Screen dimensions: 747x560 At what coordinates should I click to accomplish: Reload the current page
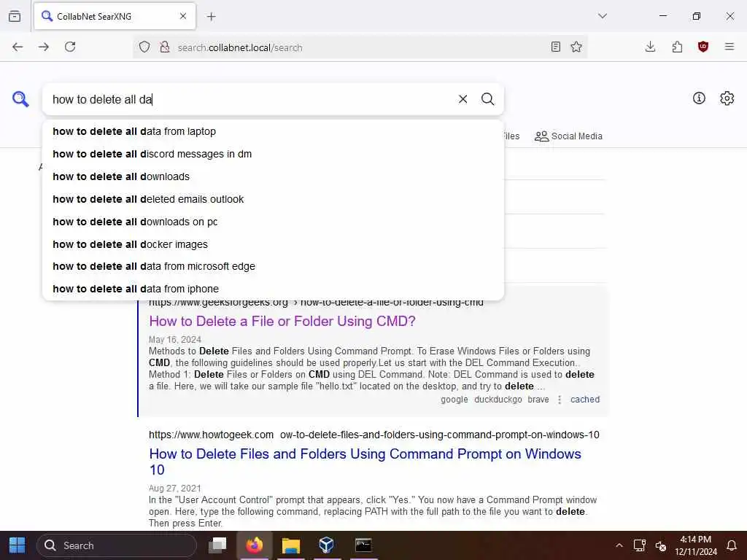pyautogui.click(x=70, y=47)
